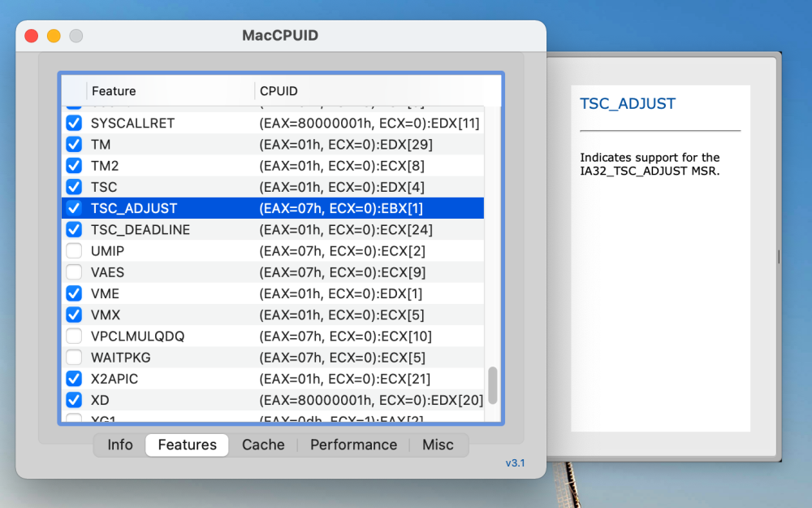Click CPUID value (EAX=01h, ECX=0):EDX[4]
The width and height of the screenshot is (812, 508).
(x=342, y=187)
